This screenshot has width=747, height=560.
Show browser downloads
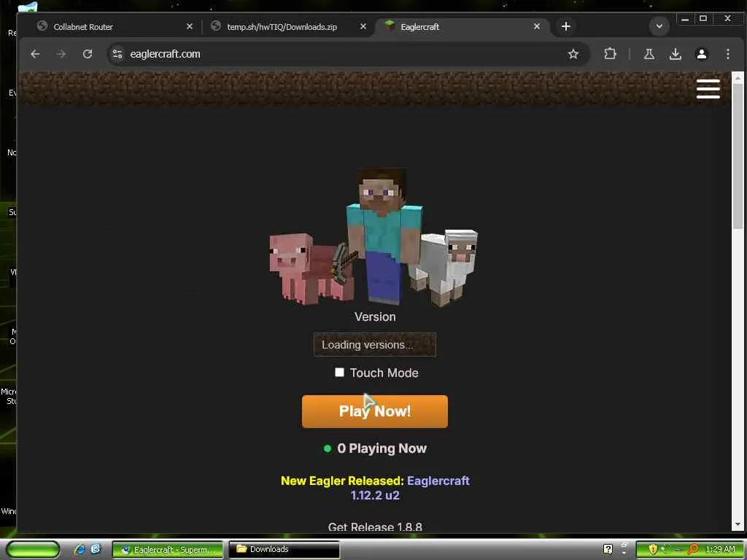(x=676, y=54)
